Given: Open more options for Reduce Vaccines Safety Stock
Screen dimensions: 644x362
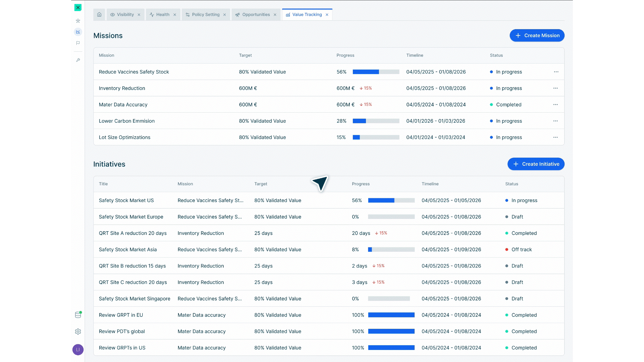Looking at the screenshot, I should [x=556, y=72].
